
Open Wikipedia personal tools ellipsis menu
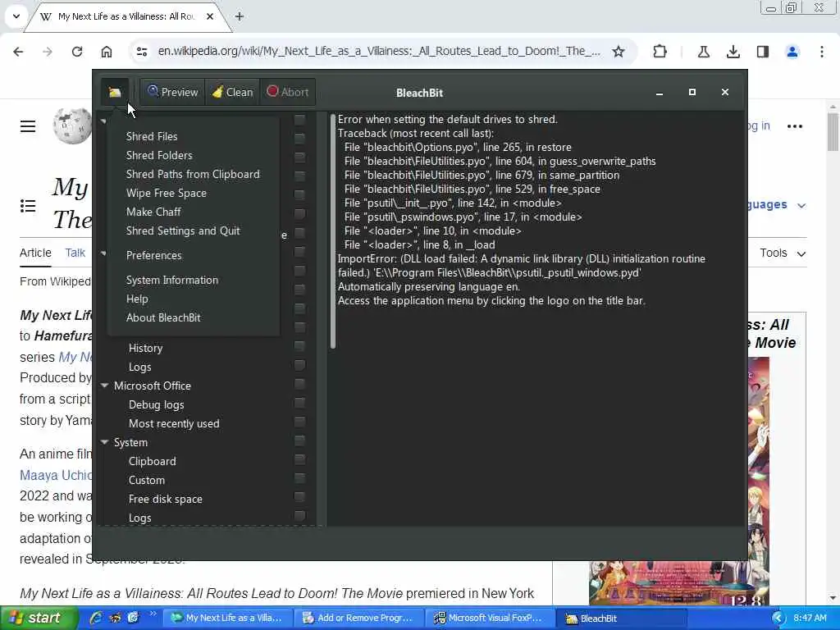coord(794,126)
